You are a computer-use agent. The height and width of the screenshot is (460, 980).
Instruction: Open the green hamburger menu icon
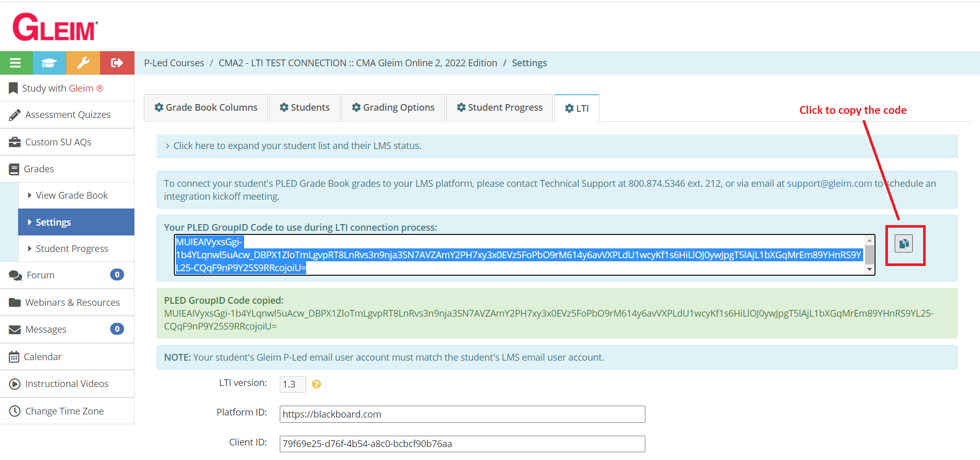point(16,63)
